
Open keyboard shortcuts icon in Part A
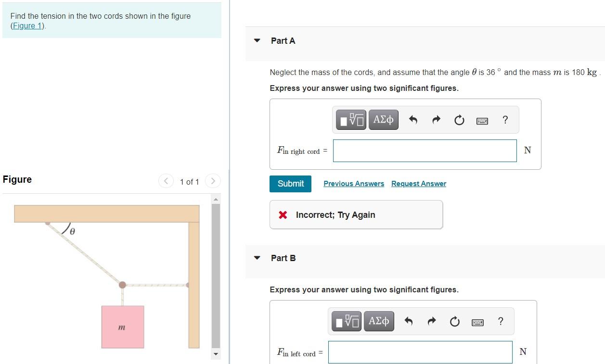pyautogui.click(x=482, y=121)
